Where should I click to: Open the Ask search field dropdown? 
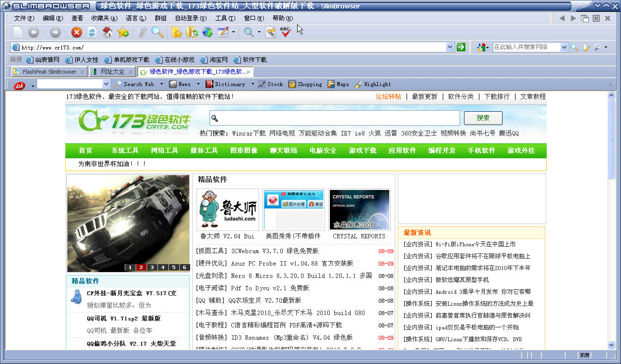[106, 85]
